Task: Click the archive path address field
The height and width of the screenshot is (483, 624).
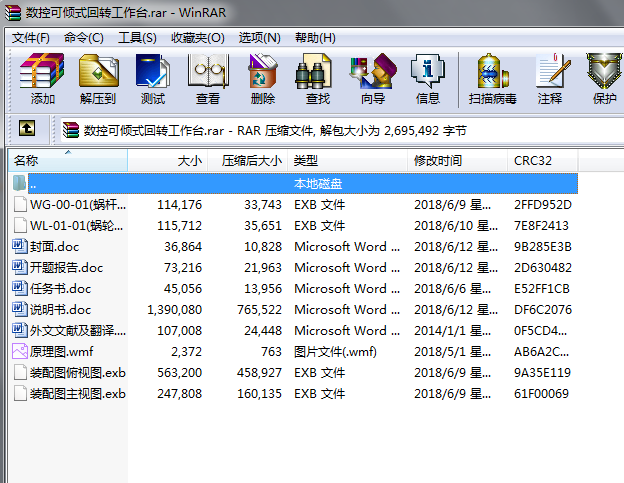Action: pos(342,130)
